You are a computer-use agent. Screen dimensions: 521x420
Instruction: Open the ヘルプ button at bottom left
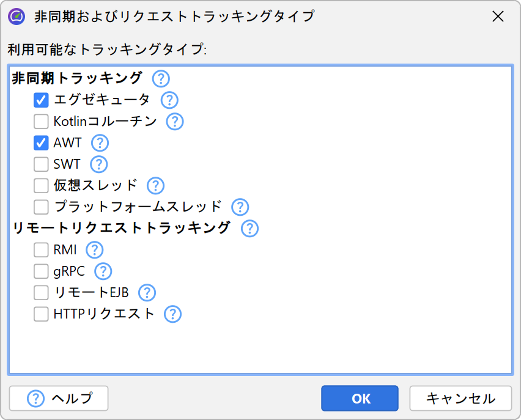59,399
